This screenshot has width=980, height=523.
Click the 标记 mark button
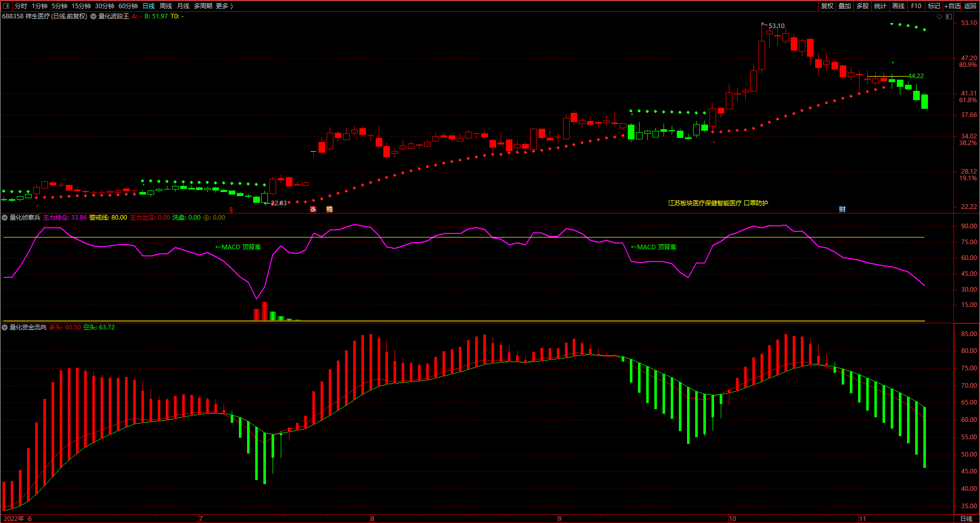[934, 6]
